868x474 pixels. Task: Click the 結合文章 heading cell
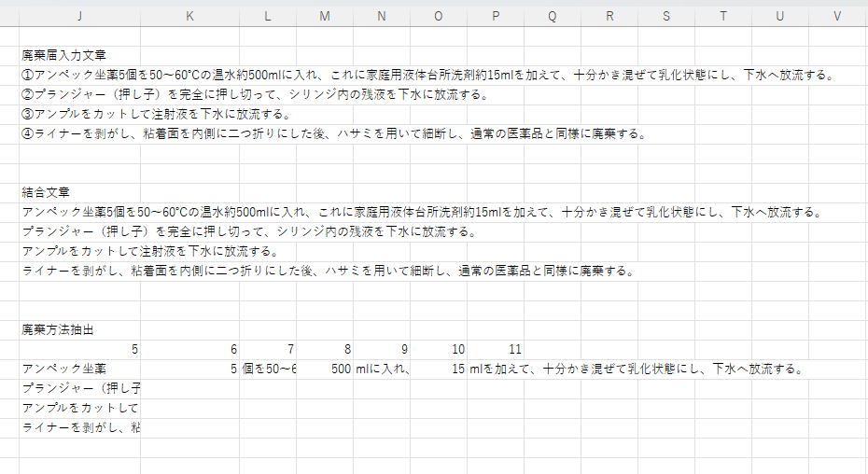point(47,192)
